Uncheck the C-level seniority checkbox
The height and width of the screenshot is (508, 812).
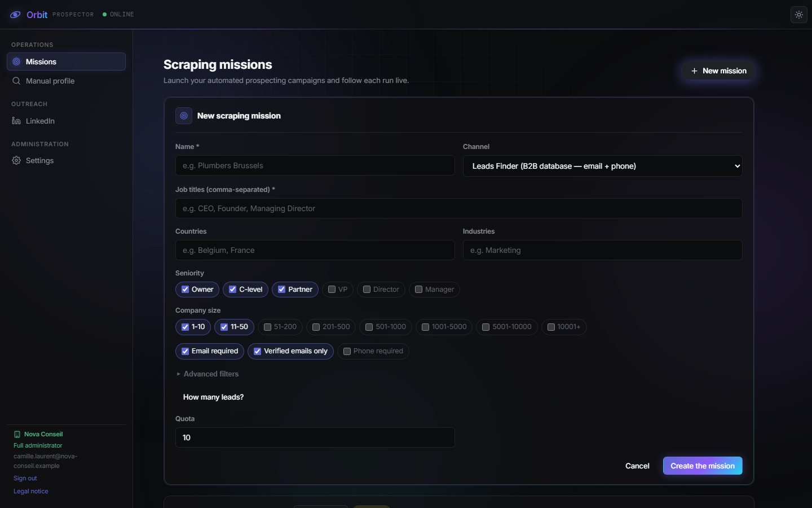coord(232,290)
